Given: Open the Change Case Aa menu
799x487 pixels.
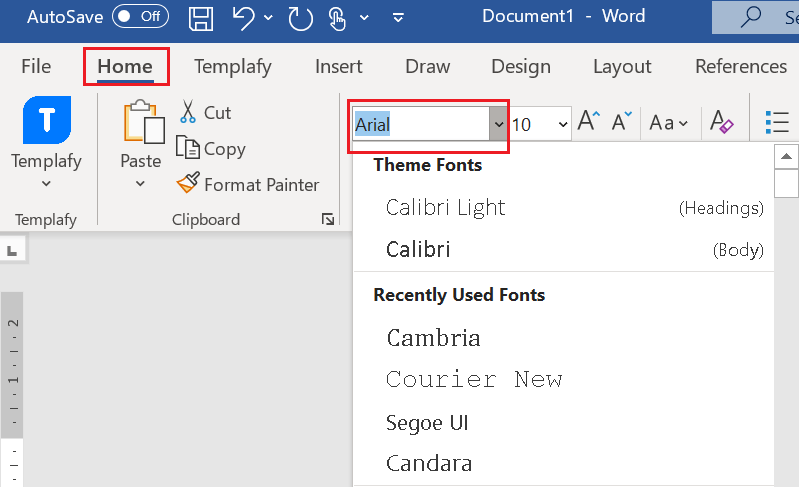Looking at the screenshot, I should [669, 122].
